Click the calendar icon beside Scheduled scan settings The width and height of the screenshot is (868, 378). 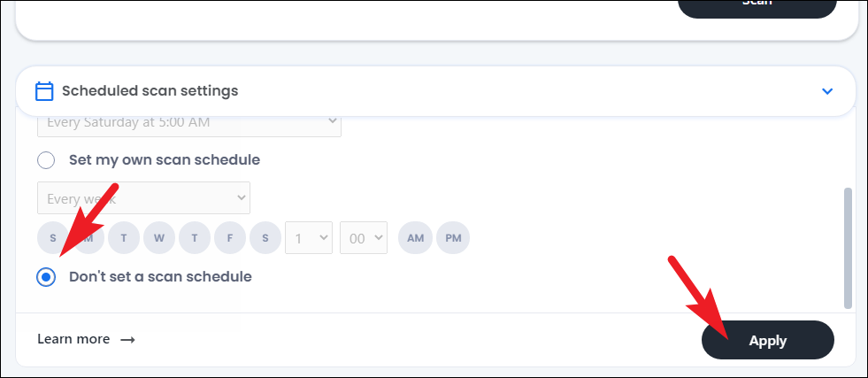click(x=44, y=91)
